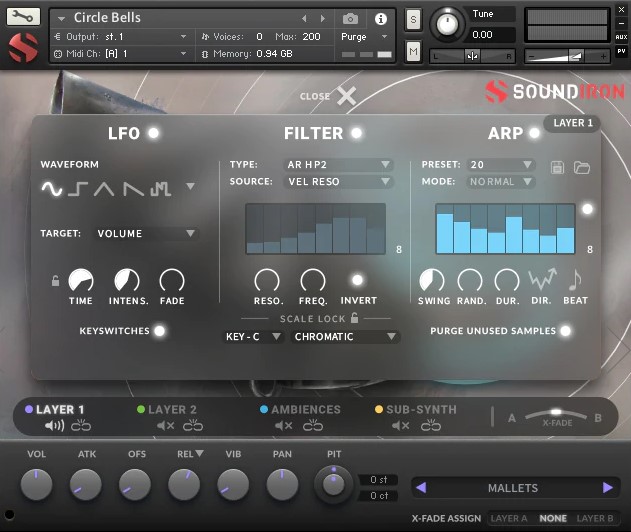Open the filter SOURCE Vel Reso dropdown
This screenshot has height=532, width=631.
[x=339, y=181]
